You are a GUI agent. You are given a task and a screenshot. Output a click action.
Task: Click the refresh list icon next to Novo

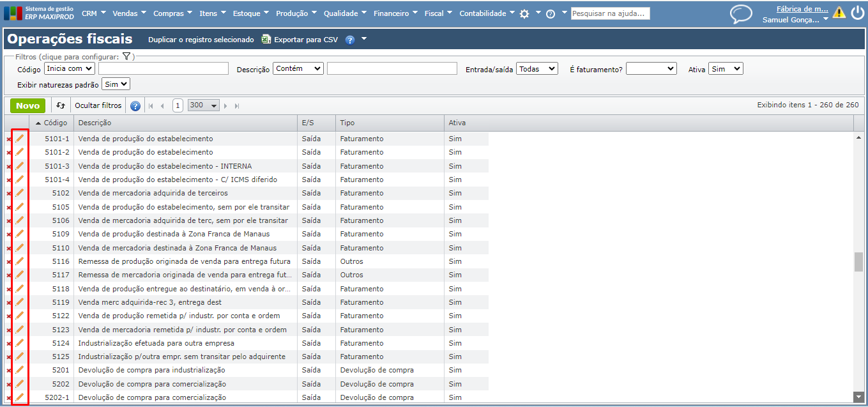[61, 105]
